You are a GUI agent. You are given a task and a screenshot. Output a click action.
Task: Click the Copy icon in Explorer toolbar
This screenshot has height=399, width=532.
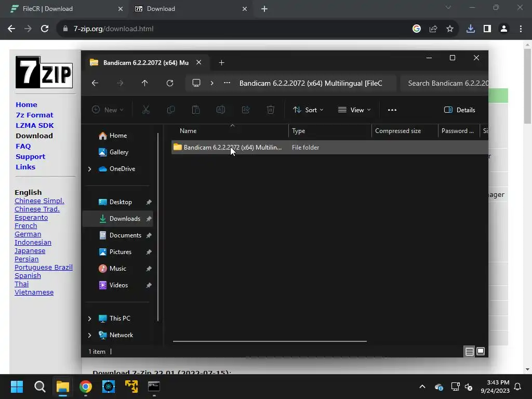171,110
